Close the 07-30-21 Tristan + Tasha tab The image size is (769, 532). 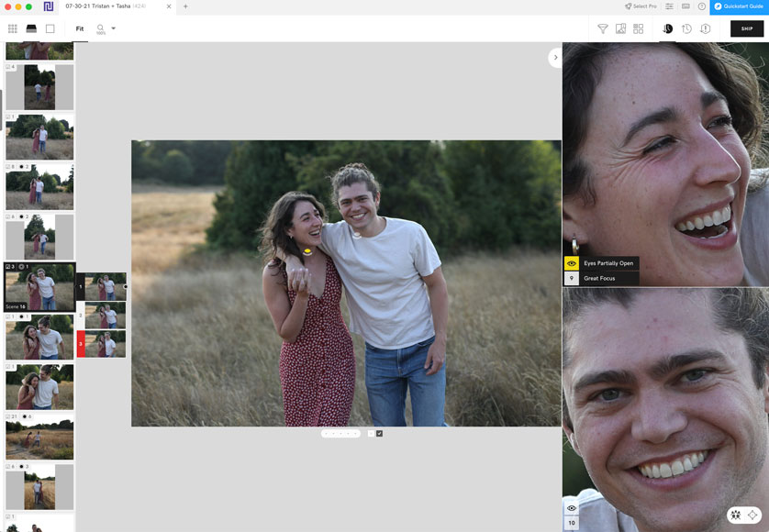pyautogui.click(x=169, y=6)
